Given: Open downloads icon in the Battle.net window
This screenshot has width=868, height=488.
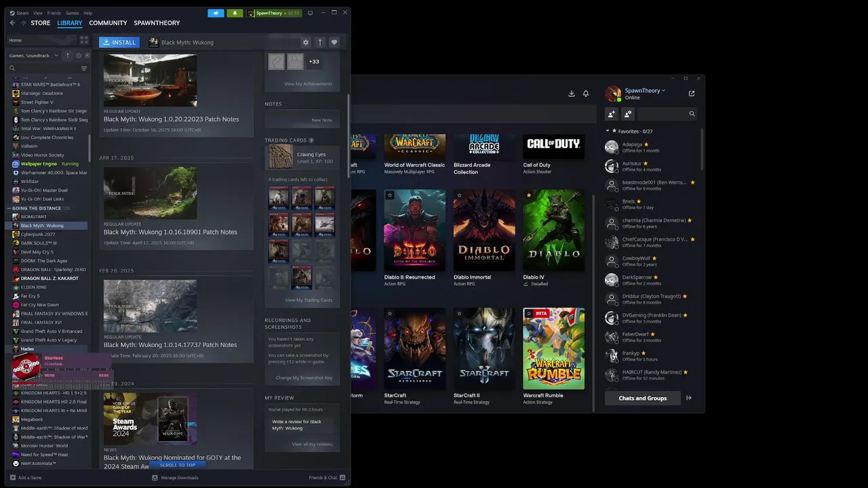Looking at the screenshot, I should click(572, 94).
